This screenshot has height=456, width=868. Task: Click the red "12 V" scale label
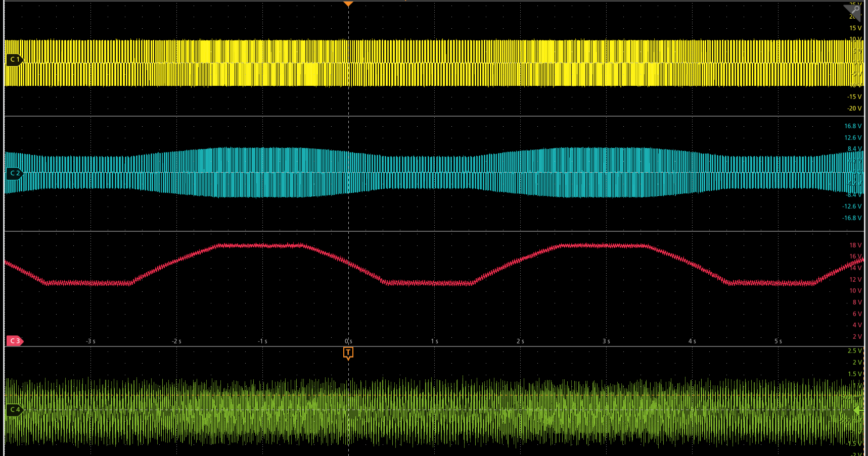coord(855,280)
